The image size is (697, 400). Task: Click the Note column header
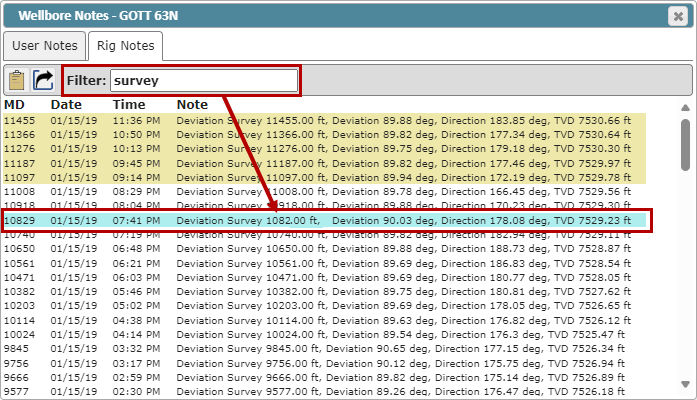(x=192, y=104)
